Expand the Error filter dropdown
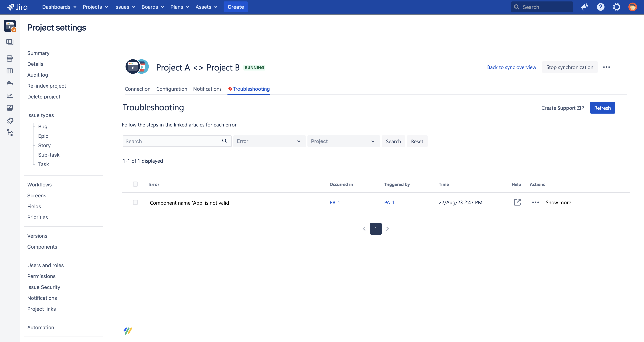 (x=269, y=141)
